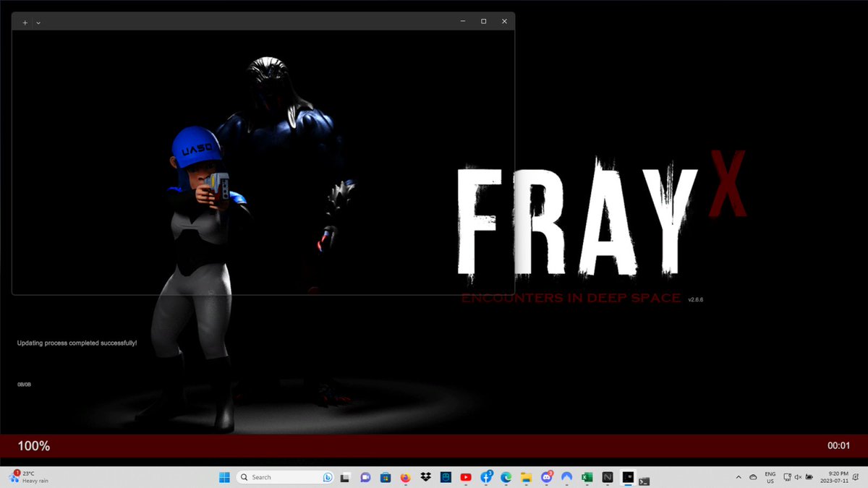
Task: Open Microsoft Store from taskbar
Action: 386,477
